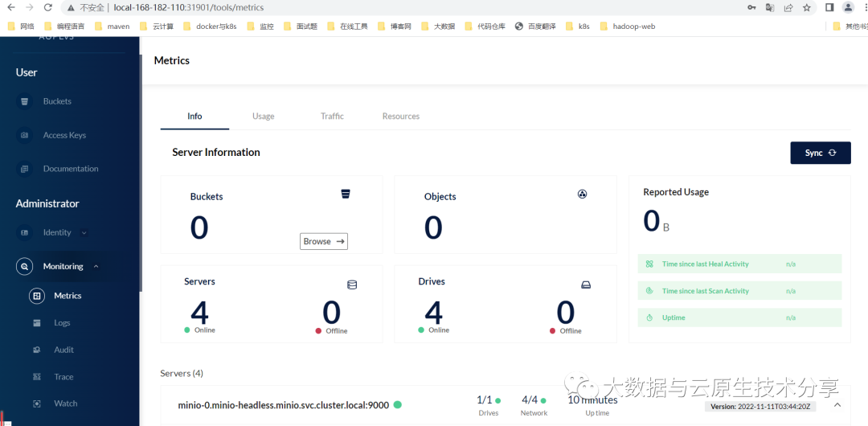
Task: Click the Browse buckets button
Action: pos(324,241)
